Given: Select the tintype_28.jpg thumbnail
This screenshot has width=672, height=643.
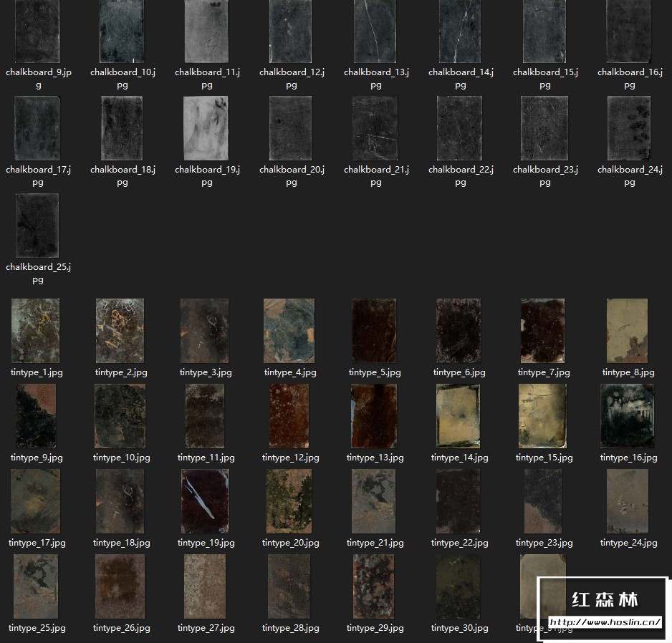Looking at the screenshot, I should (289, 586).
